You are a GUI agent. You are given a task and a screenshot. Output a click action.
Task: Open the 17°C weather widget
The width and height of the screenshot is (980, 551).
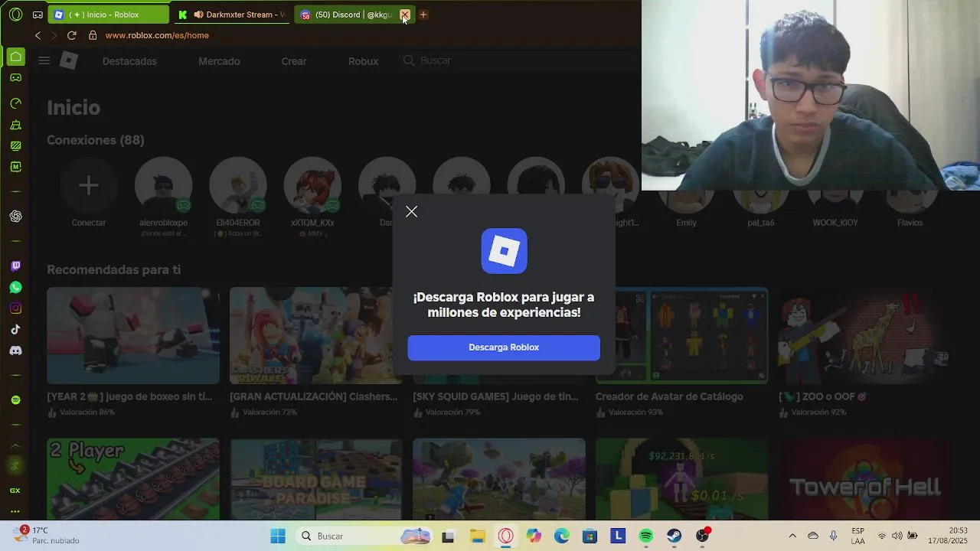pos(46,536)
